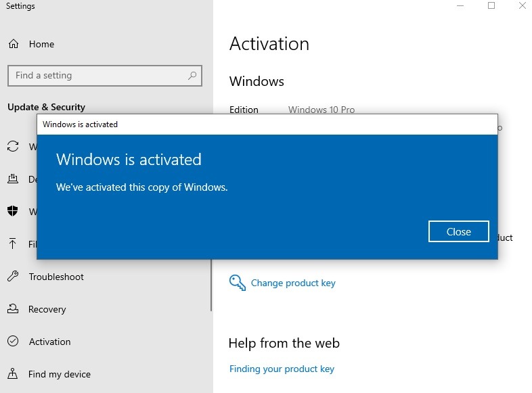Open the Change product key link
The height and width of the screenshot is (393, 532).
[293, 283]
